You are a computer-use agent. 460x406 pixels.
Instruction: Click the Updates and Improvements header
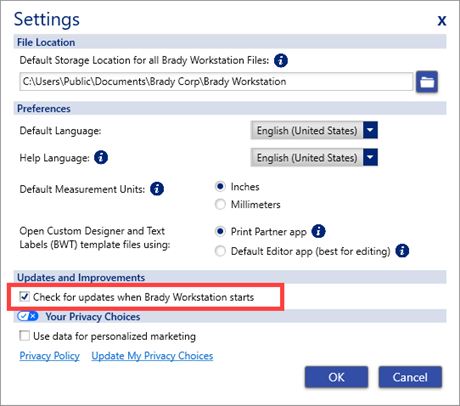230,277
